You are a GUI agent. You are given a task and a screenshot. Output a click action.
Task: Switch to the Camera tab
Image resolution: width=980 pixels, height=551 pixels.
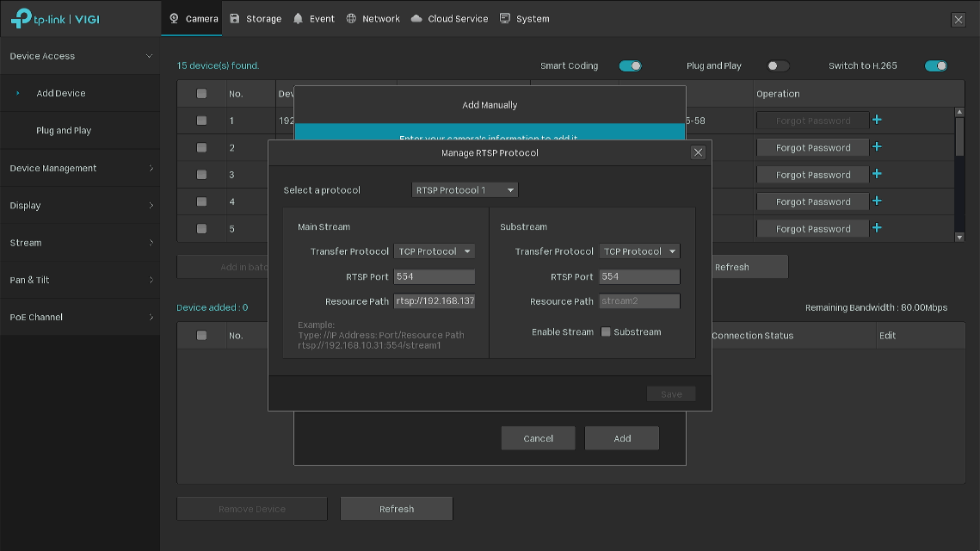(x=193, y=19)
